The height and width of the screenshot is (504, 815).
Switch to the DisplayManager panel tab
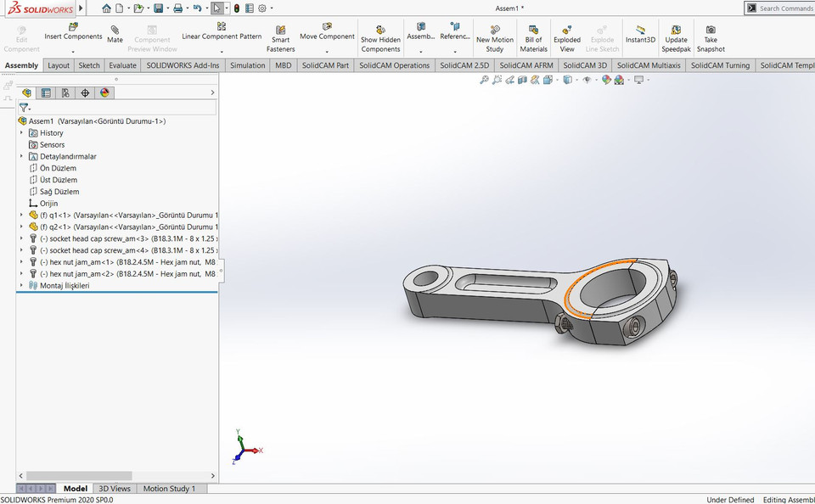click(105, 92)
